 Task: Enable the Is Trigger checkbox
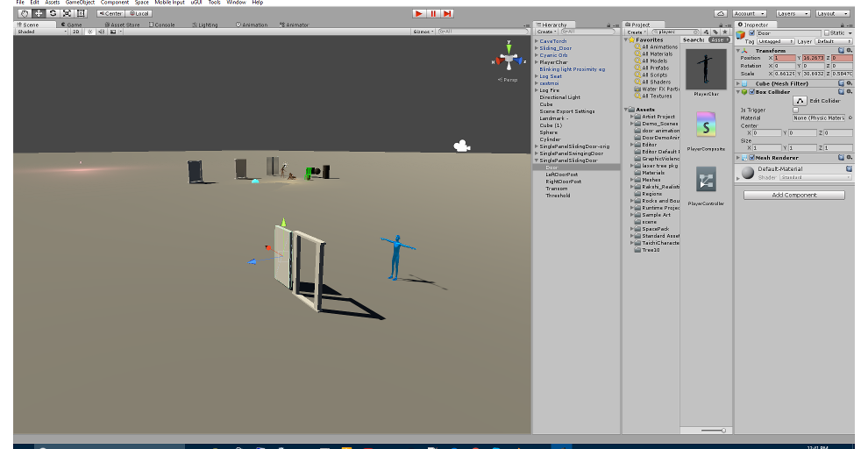click(795, 110)
